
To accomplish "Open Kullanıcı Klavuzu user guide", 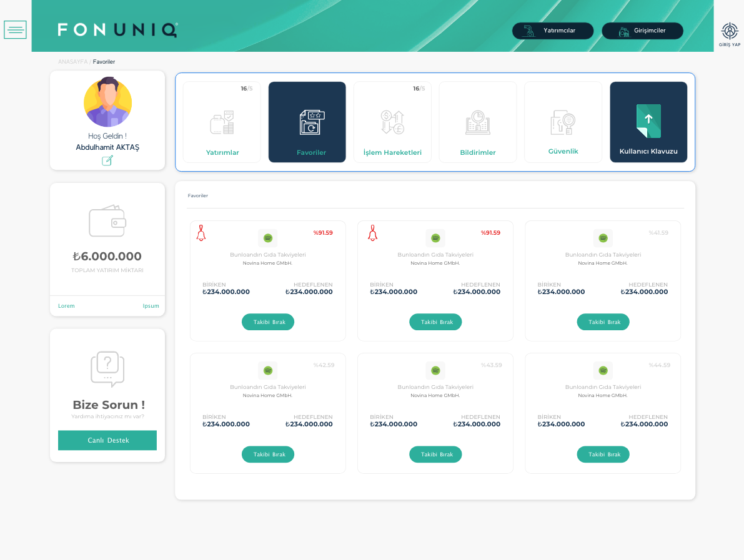I will pyautogui.click(x=648, y=122).
